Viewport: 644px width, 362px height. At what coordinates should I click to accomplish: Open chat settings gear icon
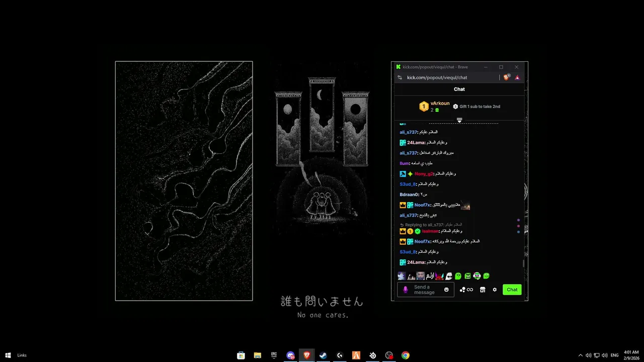tap(495, 290)
